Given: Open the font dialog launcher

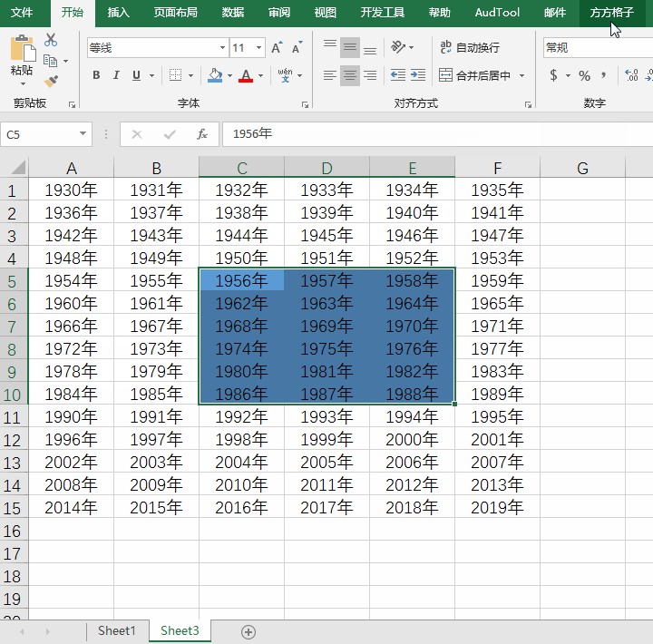Looking at the screenshot, I should pyautogui.click(x=305, y=105).
